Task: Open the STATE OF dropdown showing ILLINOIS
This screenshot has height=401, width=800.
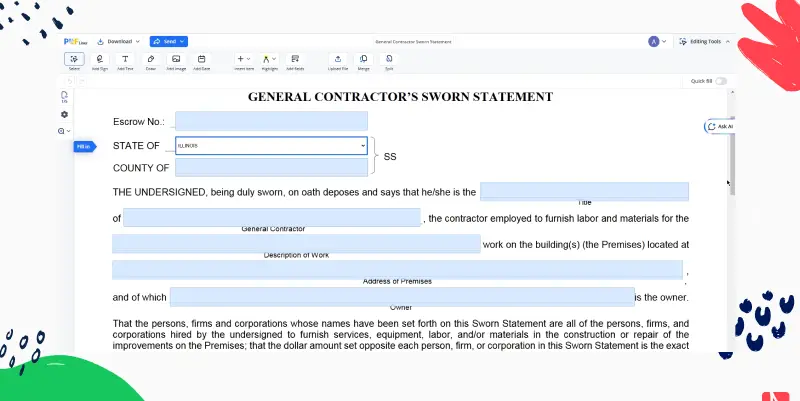Action: (271, 145)
